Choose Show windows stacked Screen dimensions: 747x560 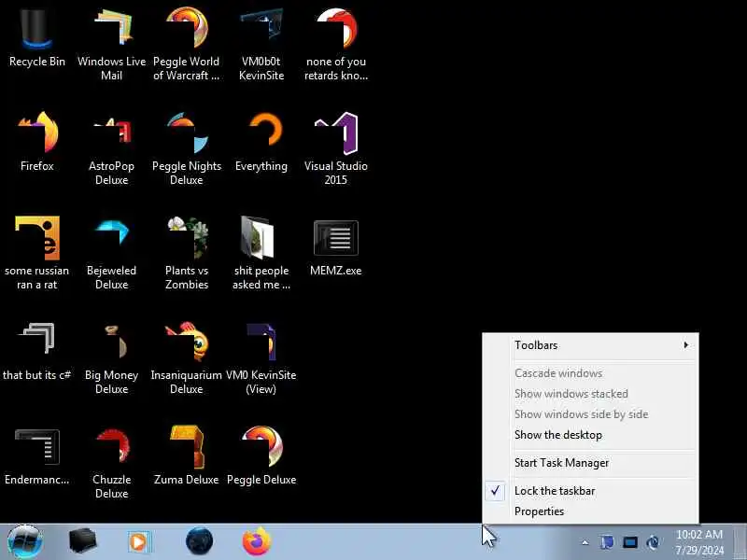(x=590, y=394)
